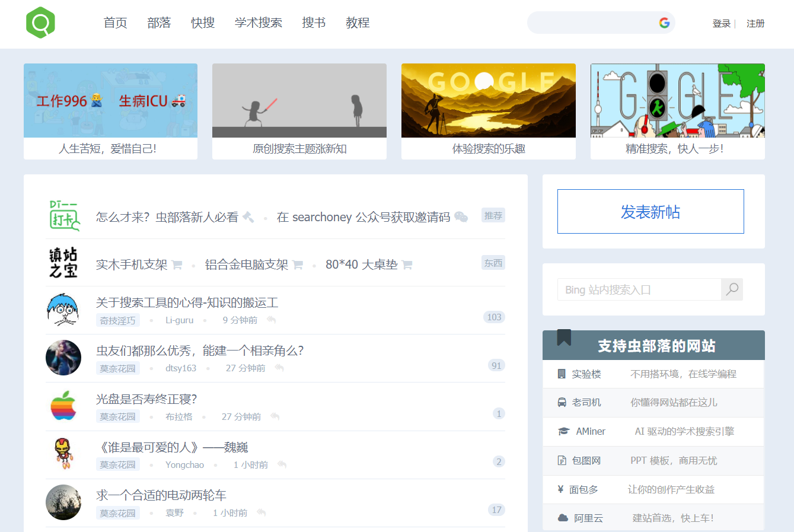Click the 发表新帖 button
Screen dimensions: 794x532
[650, 212]
